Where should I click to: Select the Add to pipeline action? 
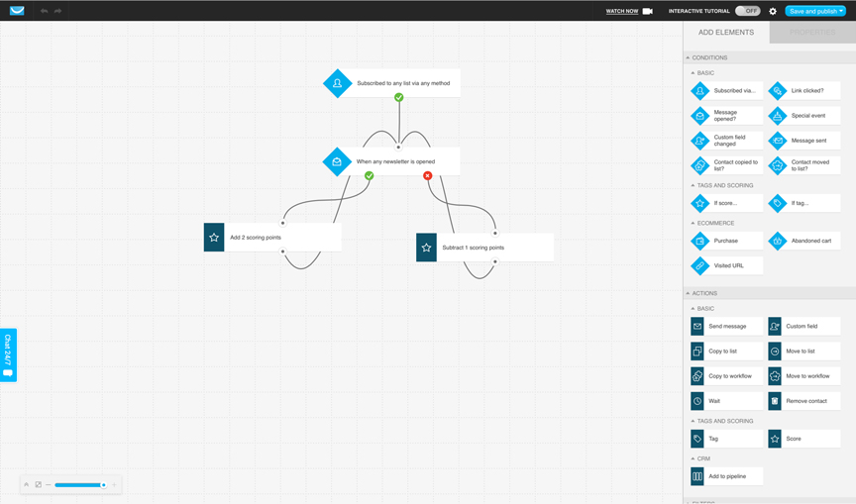pos(726,476)
